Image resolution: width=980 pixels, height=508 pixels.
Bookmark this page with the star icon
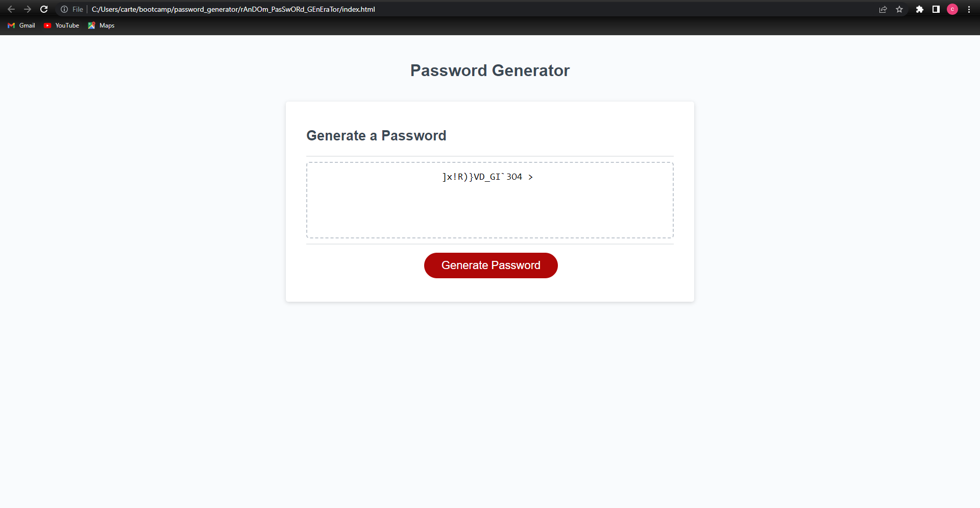pyautogui.click(x=899, y=9)
